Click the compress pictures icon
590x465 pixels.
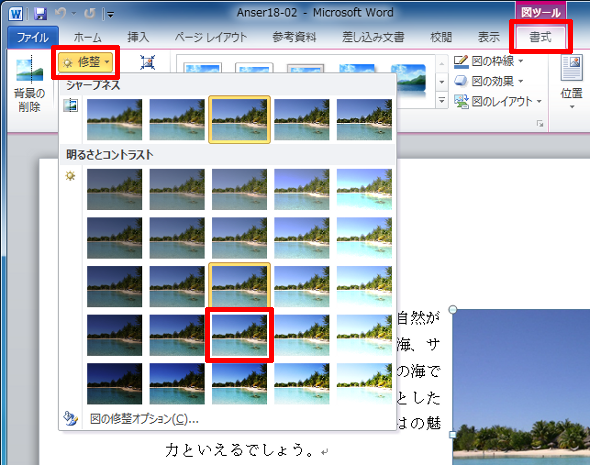148,62
